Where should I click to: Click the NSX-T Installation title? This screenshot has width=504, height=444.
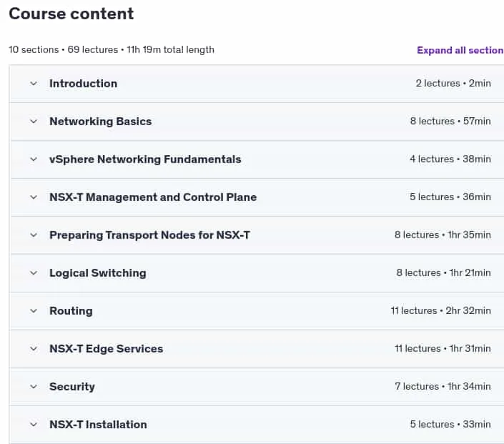coord(98,425)
